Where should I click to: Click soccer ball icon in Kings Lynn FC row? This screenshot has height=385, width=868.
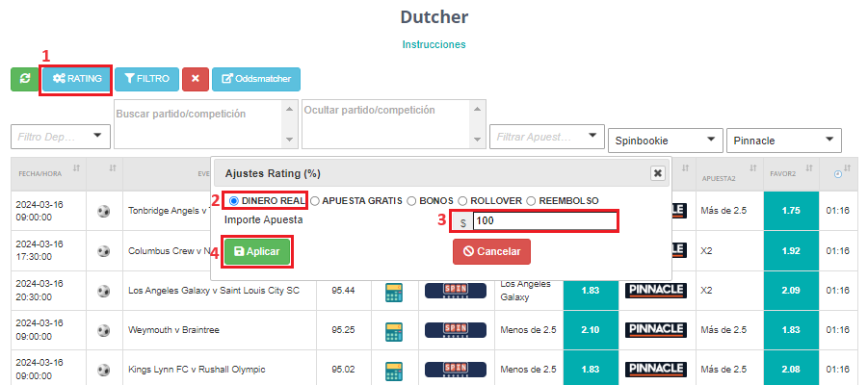(103, 370)
